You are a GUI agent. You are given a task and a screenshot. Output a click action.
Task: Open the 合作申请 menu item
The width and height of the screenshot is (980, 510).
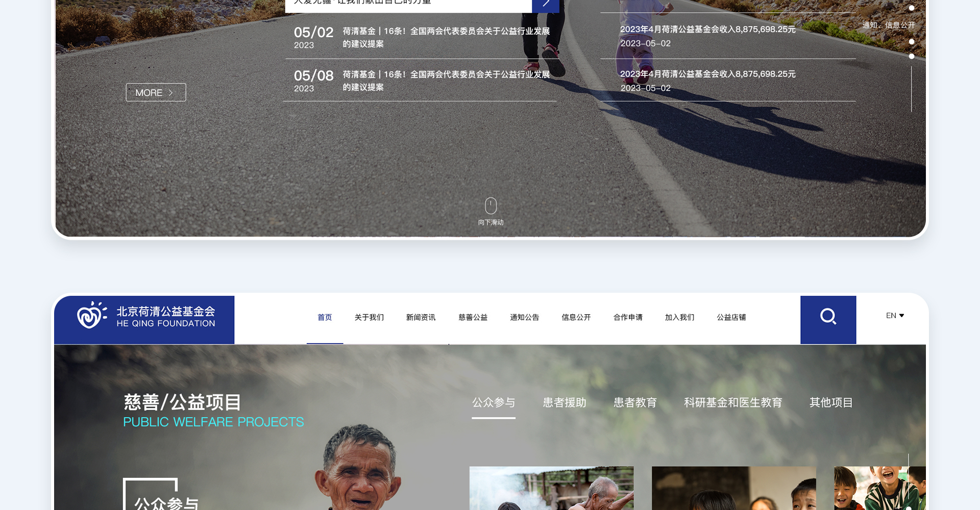click(x=628, y=317)
